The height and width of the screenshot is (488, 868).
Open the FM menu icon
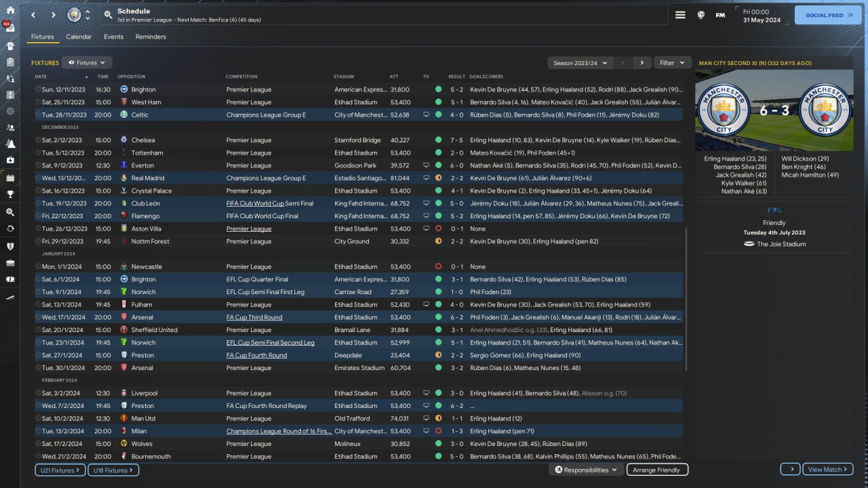[720, 15]
